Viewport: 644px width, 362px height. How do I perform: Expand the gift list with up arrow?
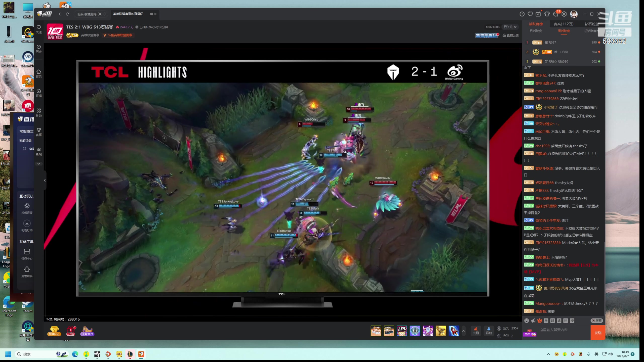click(464, 331)
